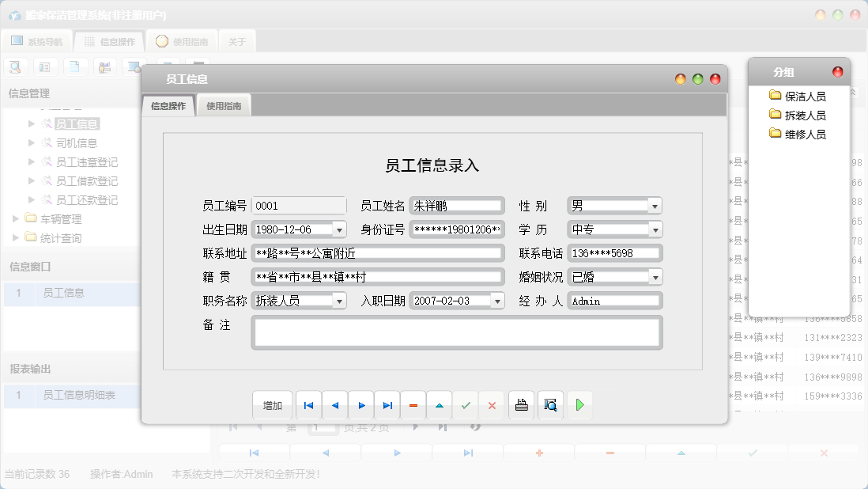Open the 关于 menu item
868x489 pixels.
[236, 40]
